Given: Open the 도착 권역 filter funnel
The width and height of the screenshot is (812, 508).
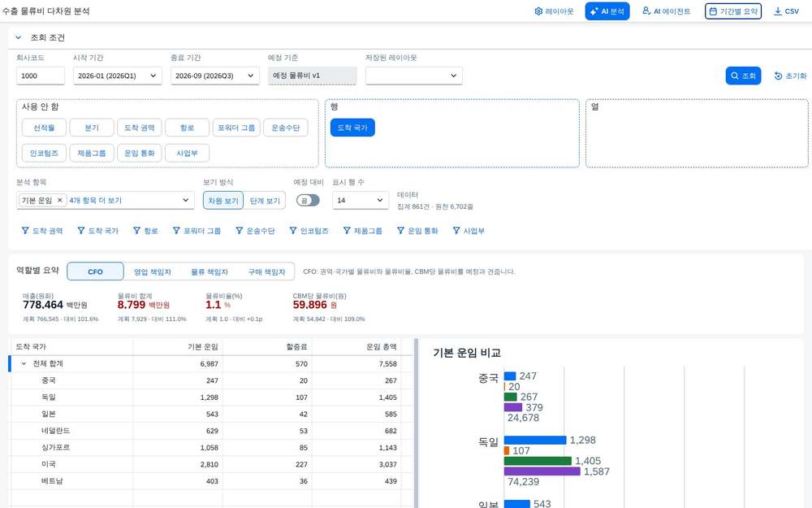Looking at the screenshot, I should 42,231.
